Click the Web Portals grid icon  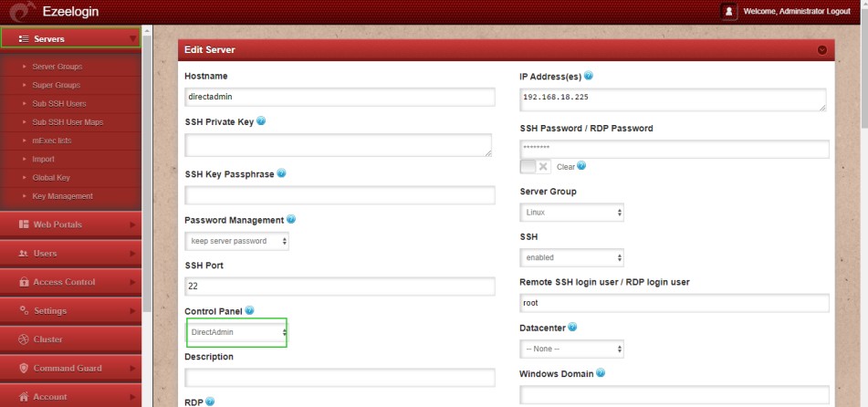[24, 224]
